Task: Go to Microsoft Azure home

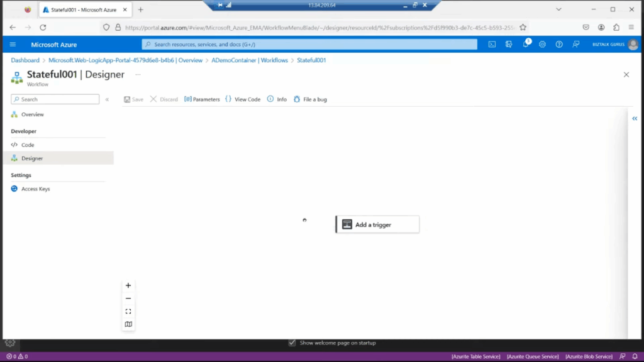Action: point(54,45)
